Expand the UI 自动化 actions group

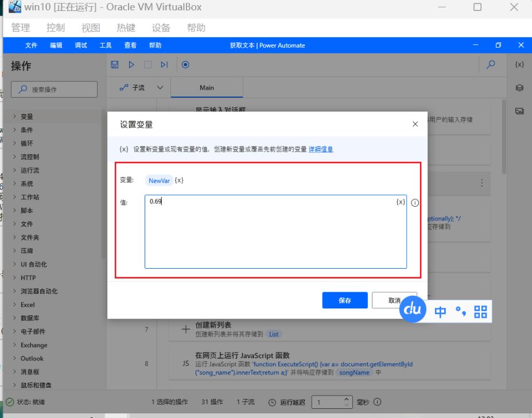point(33,264)
